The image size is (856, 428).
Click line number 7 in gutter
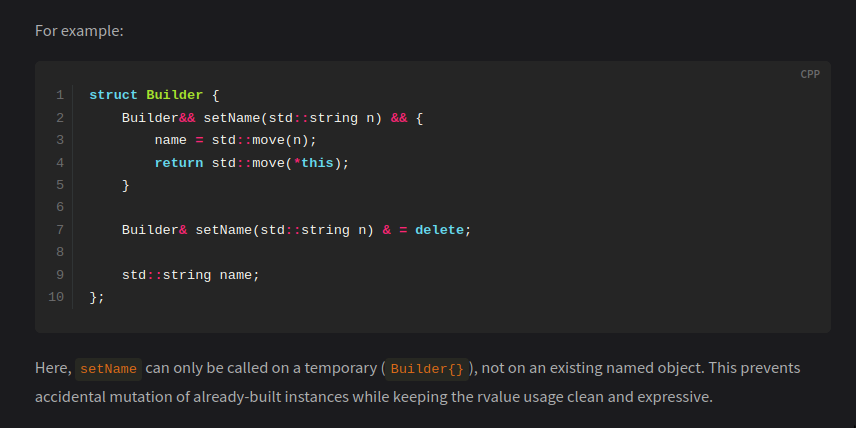[x=60, y=230]
